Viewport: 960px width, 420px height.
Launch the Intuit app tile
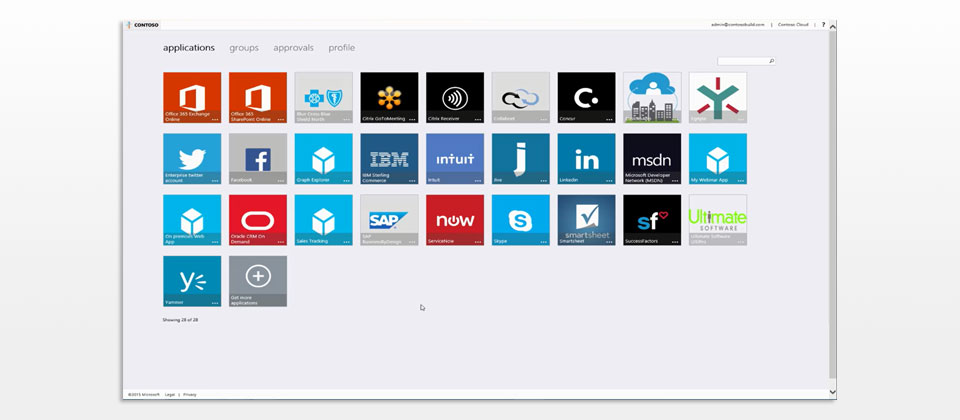455,159
